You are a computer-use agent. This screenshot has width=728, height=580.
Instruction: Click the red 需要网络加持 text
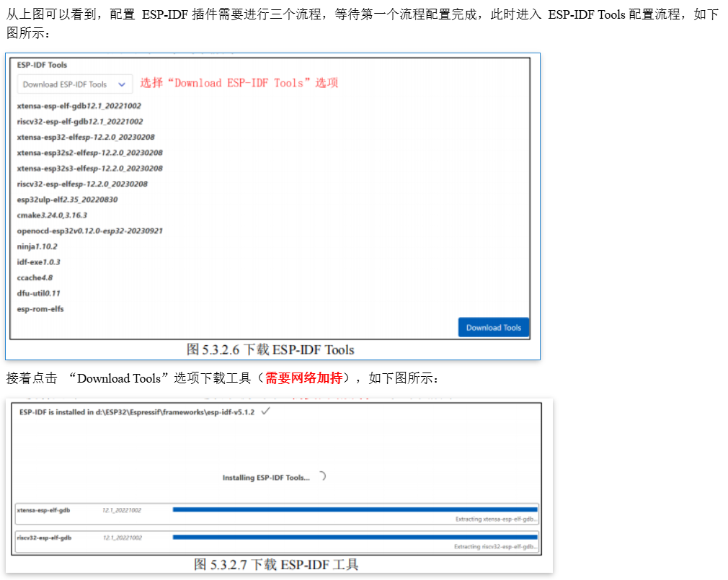click(304, 378)
